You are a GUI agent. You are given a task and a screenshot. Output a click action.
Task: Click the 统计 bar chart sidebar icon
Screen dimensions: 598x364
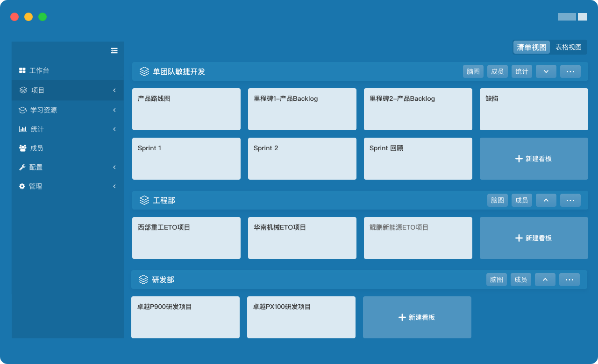tap(22, 129)
